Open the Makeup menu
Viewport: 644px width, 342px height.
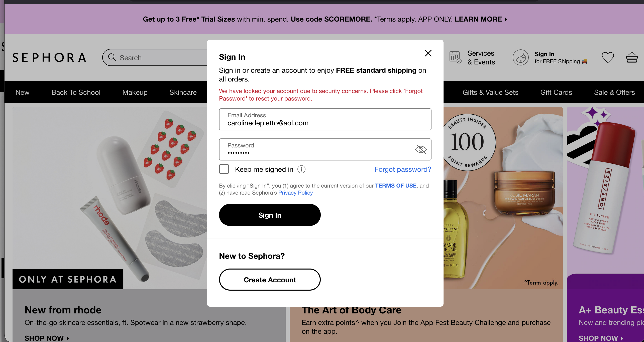(135, 92)
